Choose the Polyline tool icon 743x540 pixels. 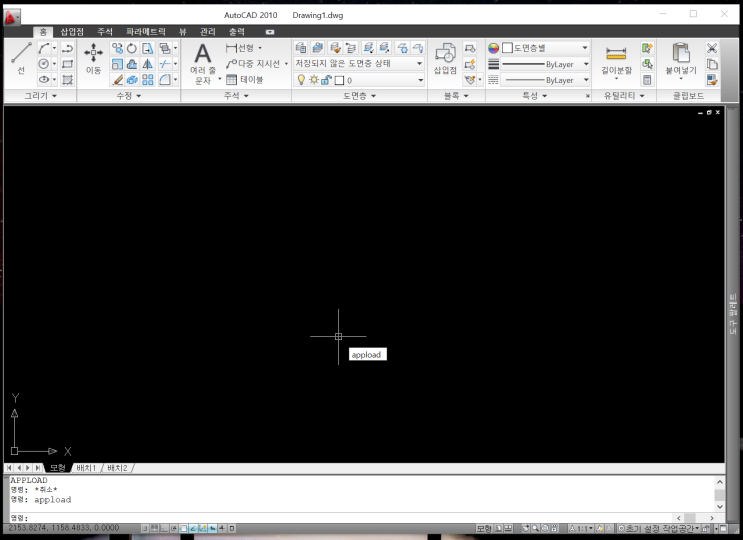coord(67,48)
